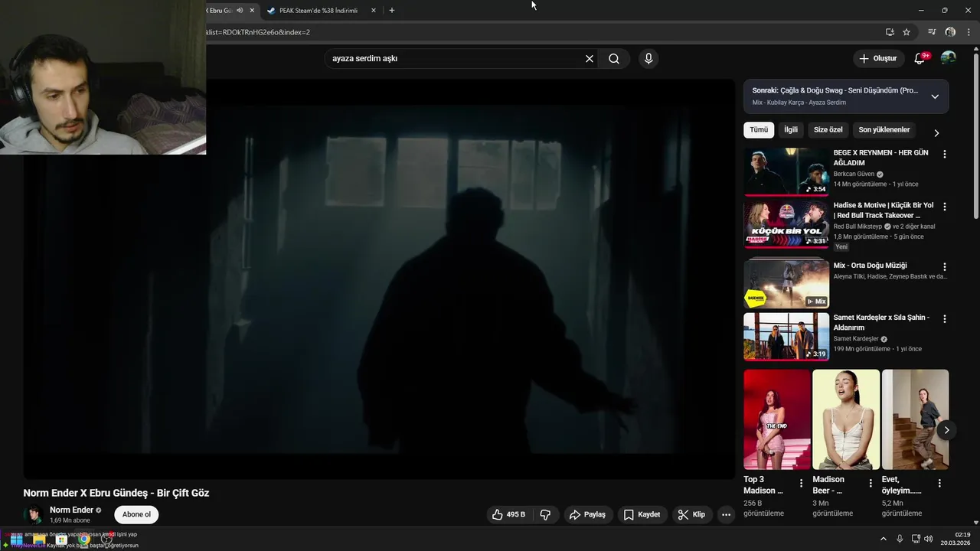Open more actions ellipsis under the video
This screenshot has width=980, height=551.
(726, 515)
